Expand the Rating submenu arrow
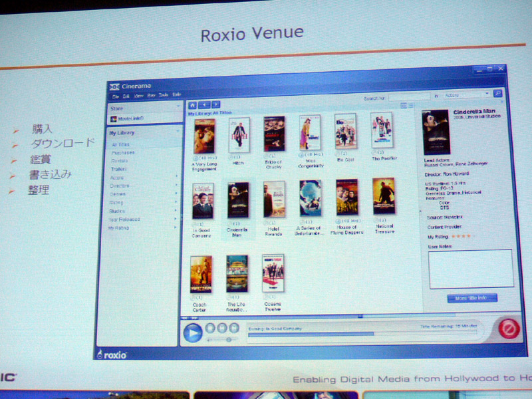This screenshot has width=532, height=399. tap(176, 201)
